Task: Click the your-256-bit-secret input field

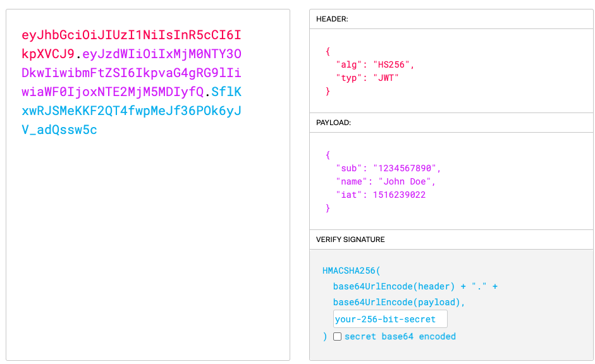Action: pos(390,319)
